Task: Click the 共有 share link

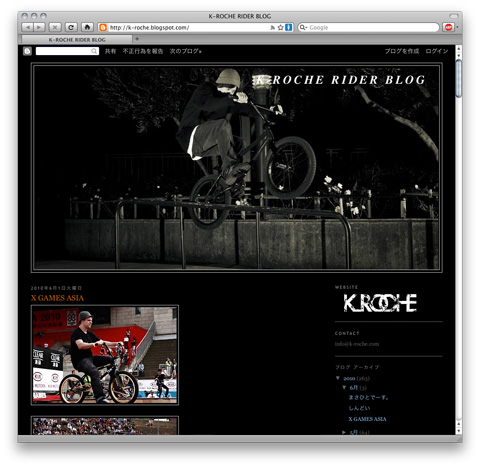Action: 110,51
